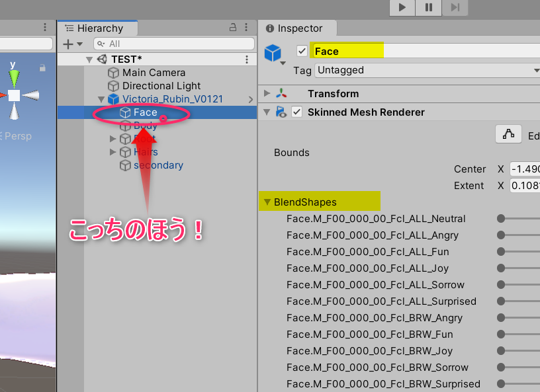The width and height of the screenshot is (540, 392).
Task: Click the Fcl_BRW_Fun blendshape slider
Action: point(518,334)
